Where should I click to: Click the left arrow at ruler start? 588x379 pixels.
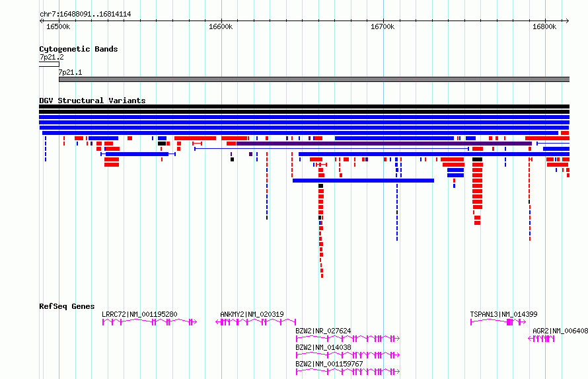41,21
